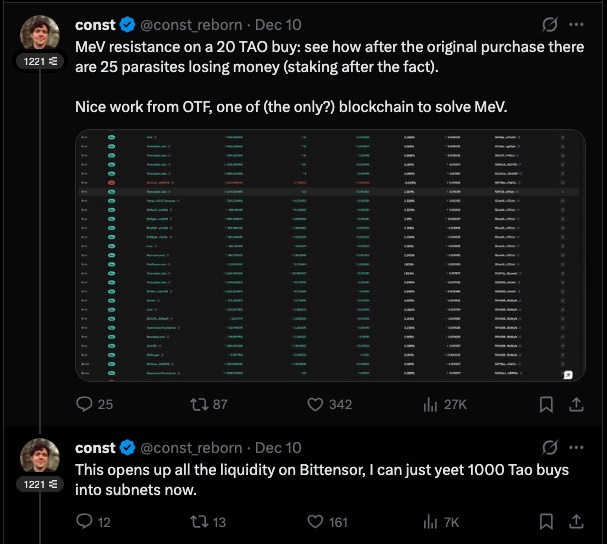Open @const_reborn handle on second tweet
The width and height of the screenshot is (607, 544).
click(196, 447)
